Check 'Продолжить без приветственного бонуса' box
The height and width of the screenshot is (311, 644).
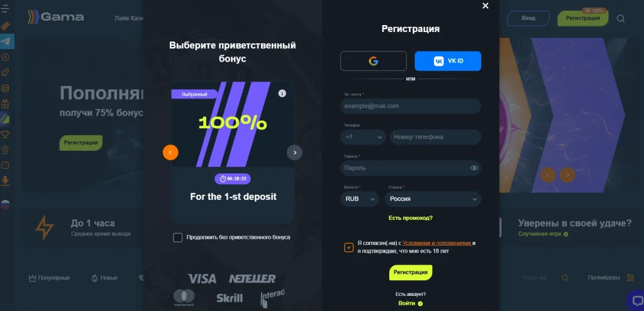[178, 237]
